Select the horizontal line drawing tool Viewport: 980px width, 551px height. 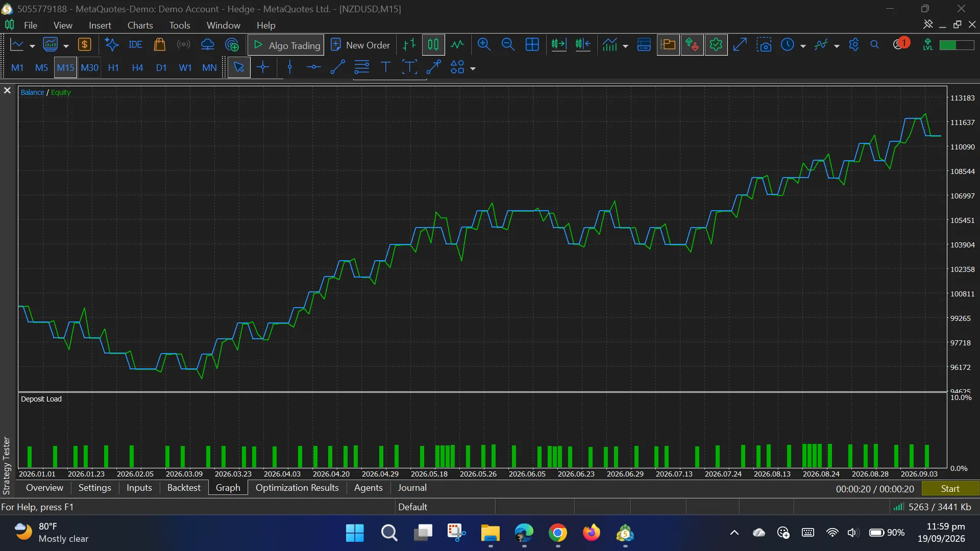[x=313, y=67]
